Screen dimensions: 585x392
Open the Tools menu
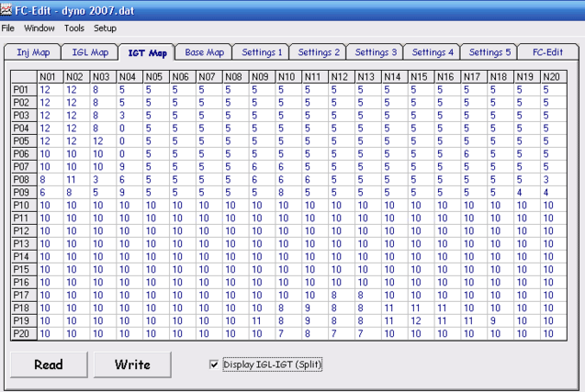click(74, 28)
